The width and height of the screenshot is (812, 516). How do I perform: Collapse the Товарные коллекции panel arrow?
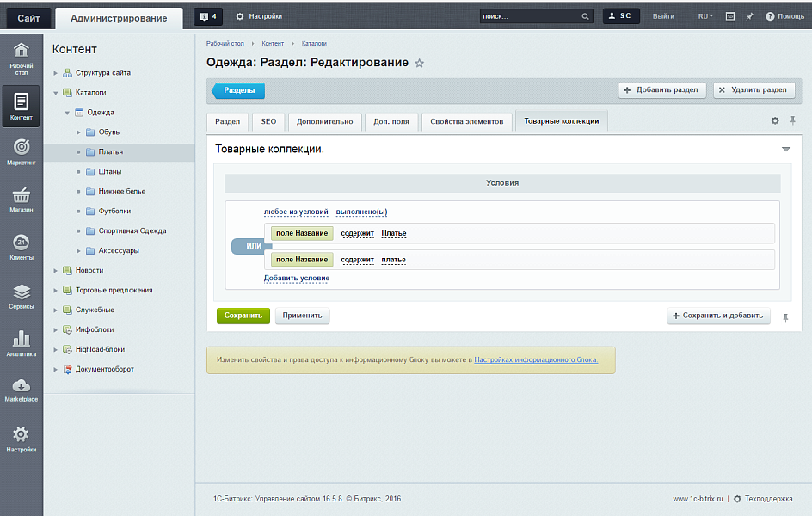(x=785, y=149)
